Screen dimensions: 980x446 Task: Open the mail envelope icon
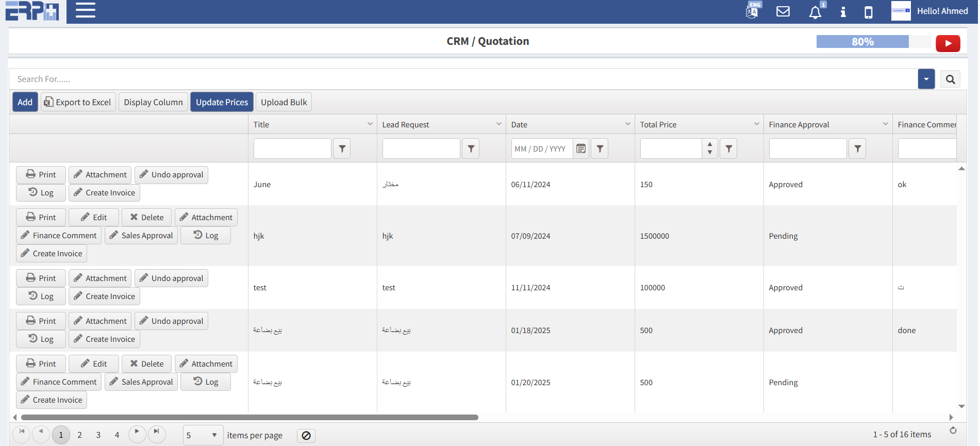tap(783, 11)
